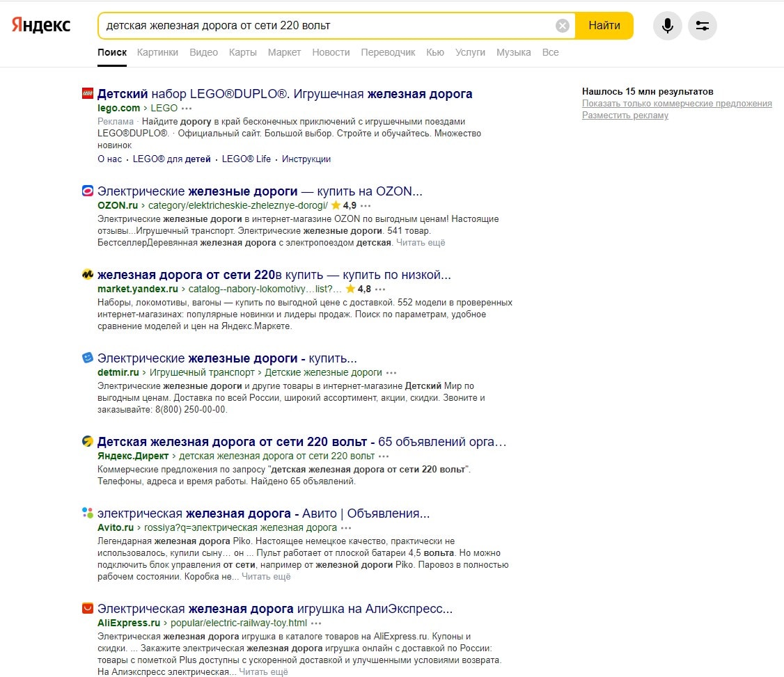Open the Карты tab

pyautogui.click(x=242, y=52)
